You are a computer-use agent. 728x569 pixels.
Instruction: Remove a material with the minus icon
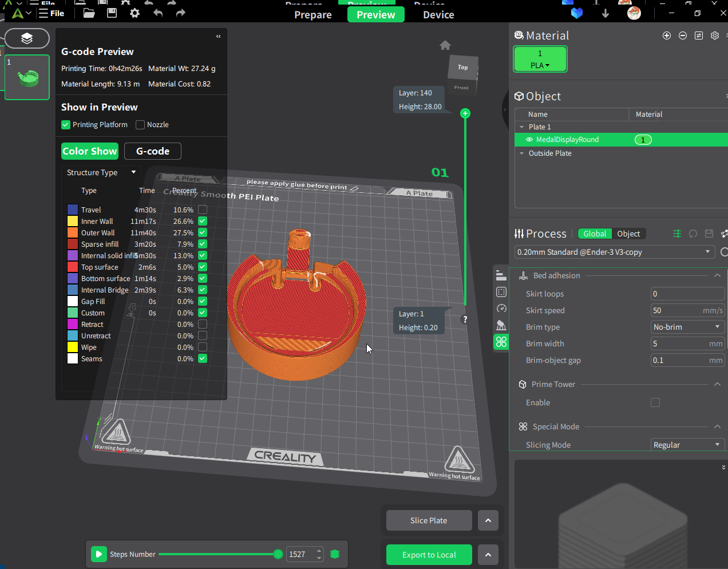[x=683, y=35]
